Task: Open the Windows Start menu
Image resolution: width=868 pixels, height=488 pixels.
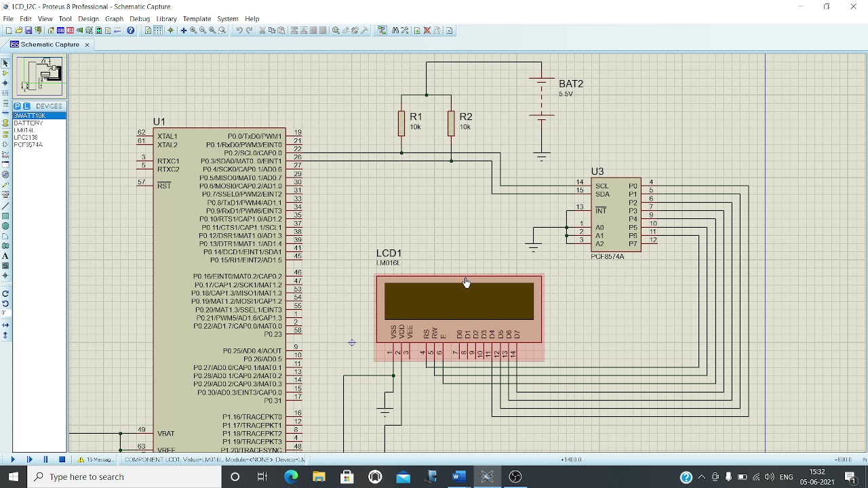Action: [x=14, y=477]
